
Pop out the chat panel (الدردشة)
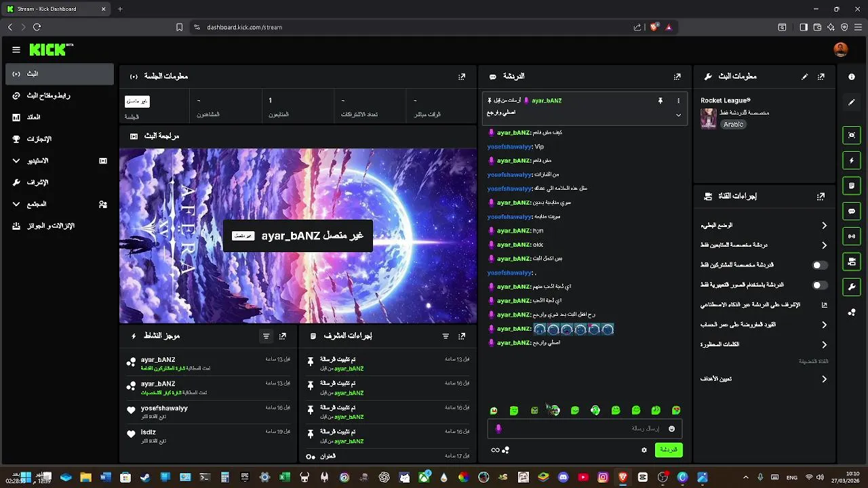(677, 77)
